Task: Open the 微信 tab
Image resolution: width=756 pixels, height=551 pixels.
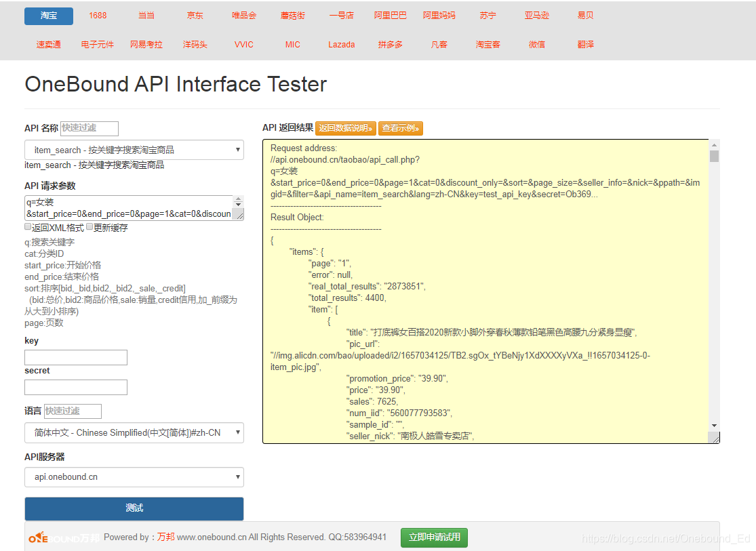Action: tap(536, 45)
